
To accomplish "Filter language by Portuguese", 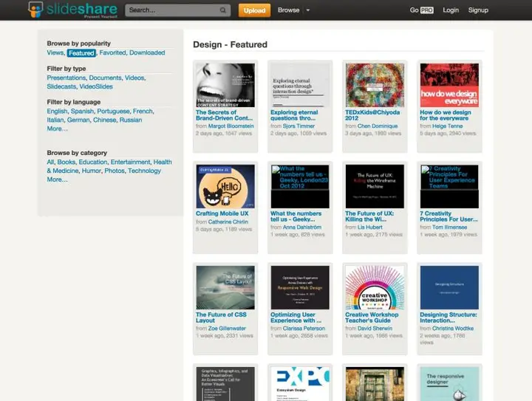I will coord(113,112).
